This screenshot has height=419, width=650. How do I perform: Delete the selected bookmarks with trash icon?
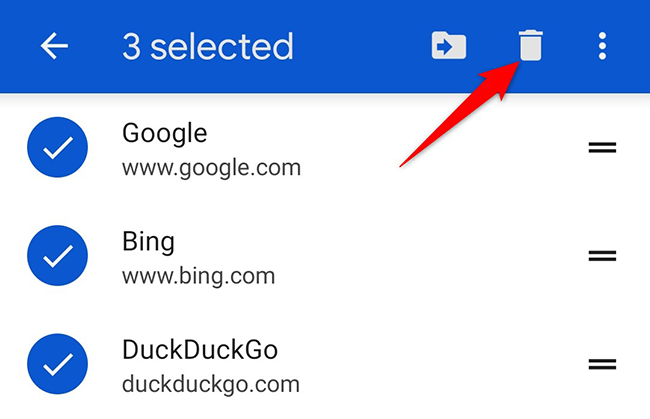point(529,46)
